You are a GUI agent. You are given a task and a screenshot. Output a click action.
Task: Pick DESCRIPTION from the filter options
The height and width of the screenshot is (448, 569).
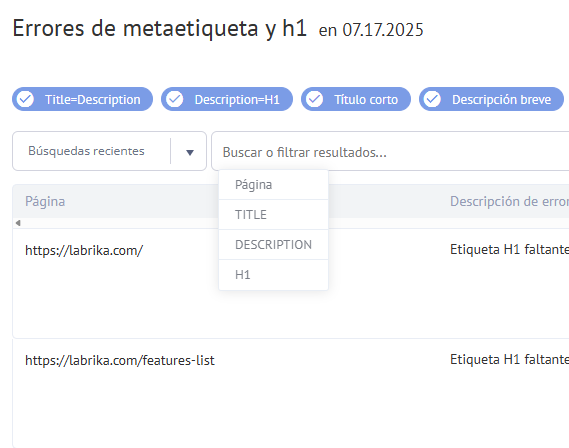pos(274,245)
